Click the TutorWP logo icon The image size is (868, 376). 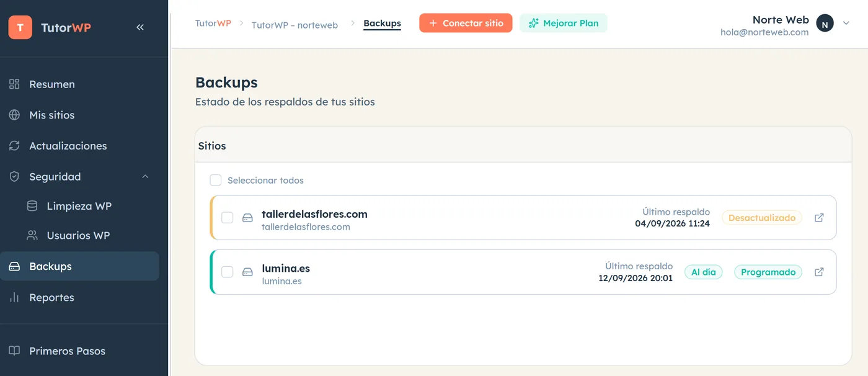[20, 27]
